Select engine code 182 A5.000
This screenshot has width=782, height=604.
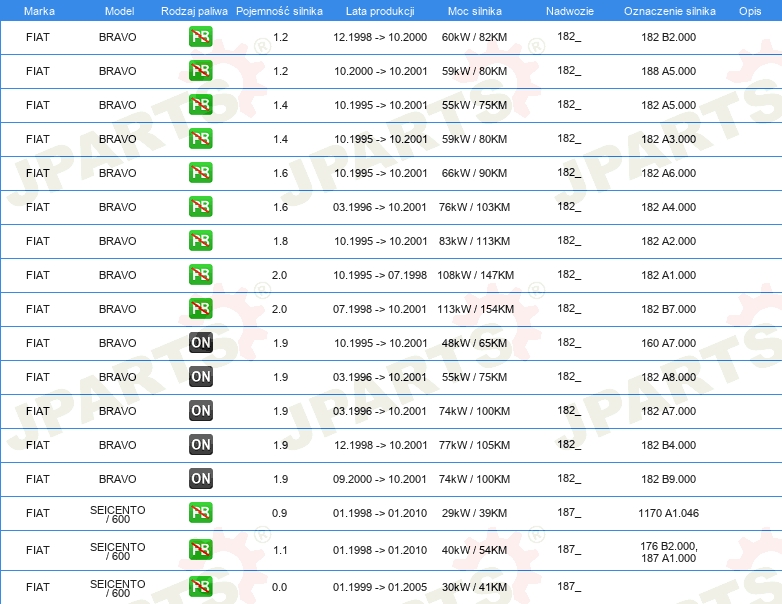coord(668,105)
